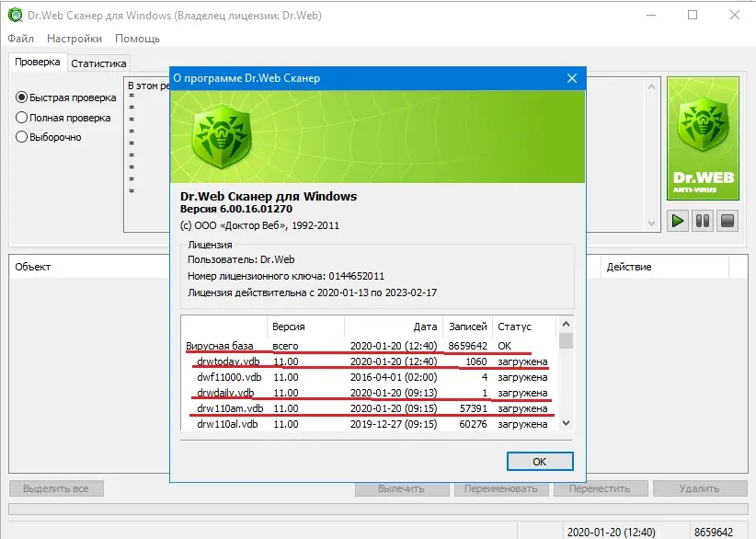Close the Dr.Web Сканер main window

[734, 15]
